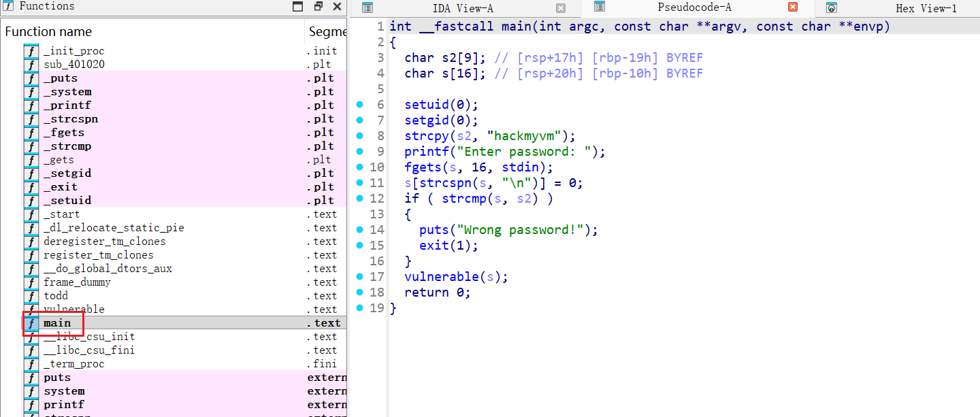The width and height of the screenshot is (980, 417).
Task: Close the Functions panel
Action: pos(337,7)
